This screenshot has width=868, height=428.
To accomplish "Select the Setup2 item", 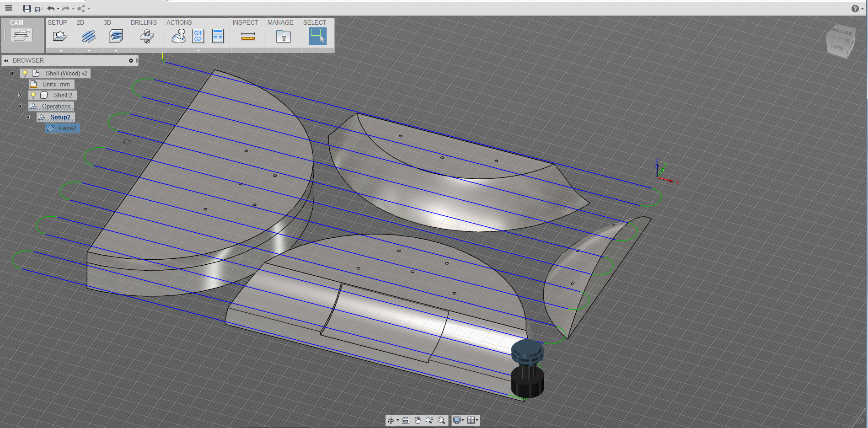I will pos(60,117).
